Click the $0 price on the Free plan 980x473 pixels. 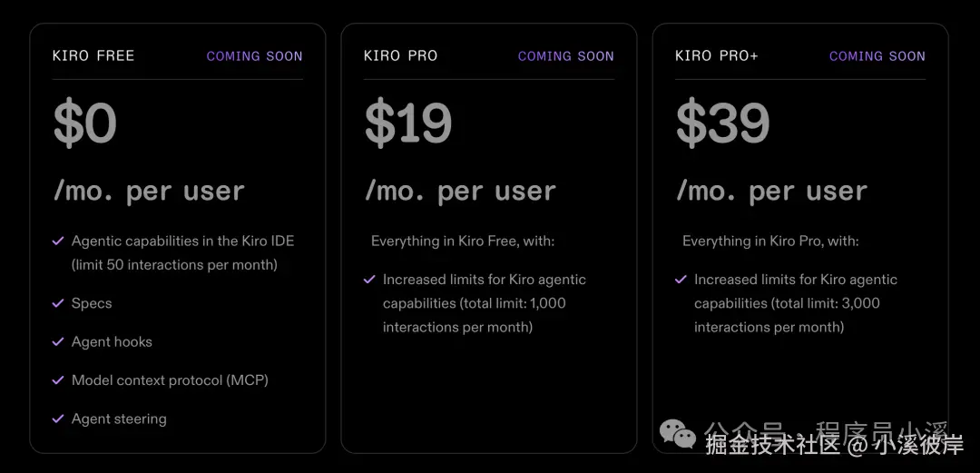(x=85, y=123)
